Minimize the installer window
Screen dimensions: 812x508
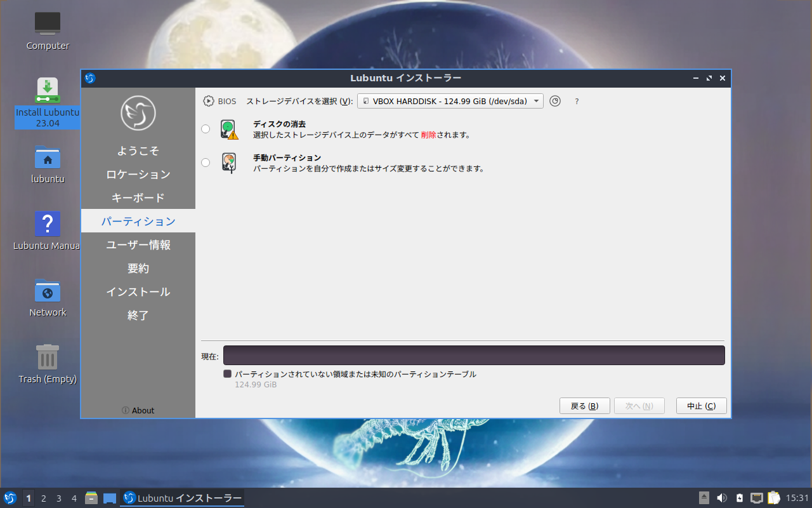696,78
